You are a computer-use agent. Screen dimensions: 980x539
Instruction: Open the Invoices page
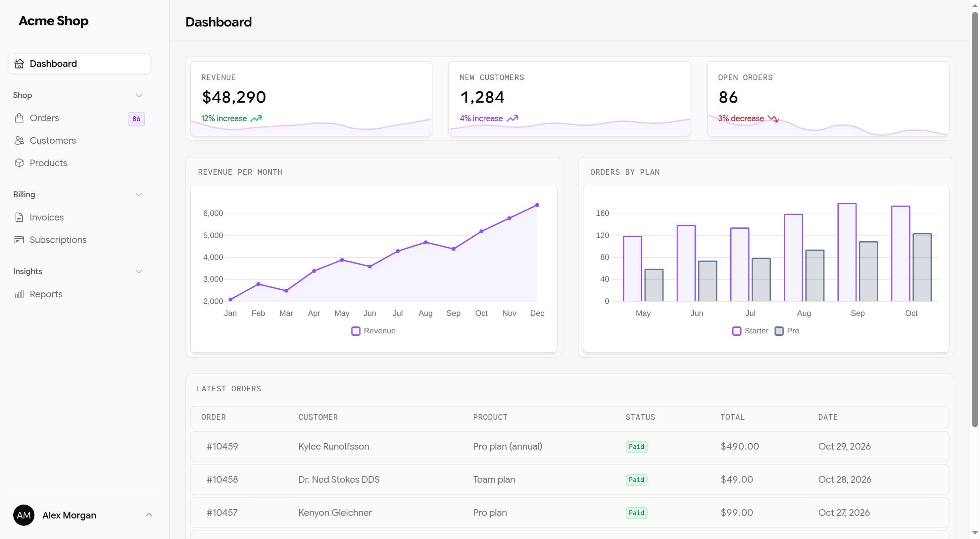click(79, 217)
